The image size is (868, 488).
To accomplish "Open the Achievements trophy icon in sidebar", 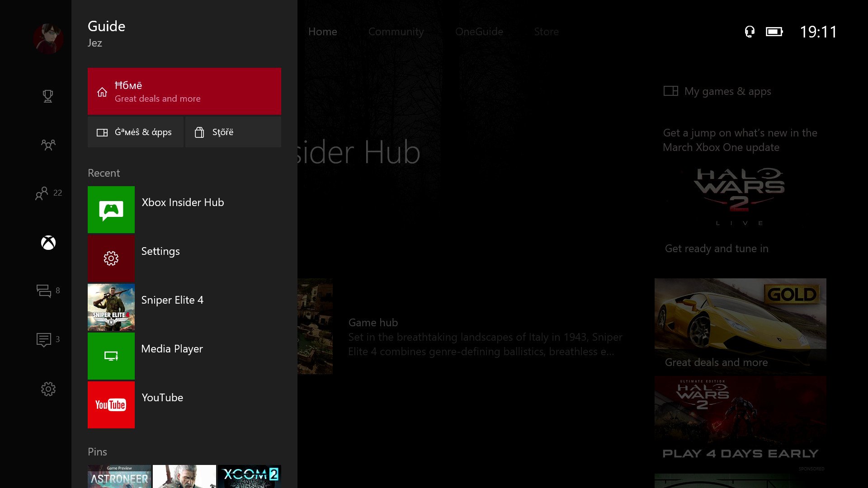I will click(x=48, y=96).
